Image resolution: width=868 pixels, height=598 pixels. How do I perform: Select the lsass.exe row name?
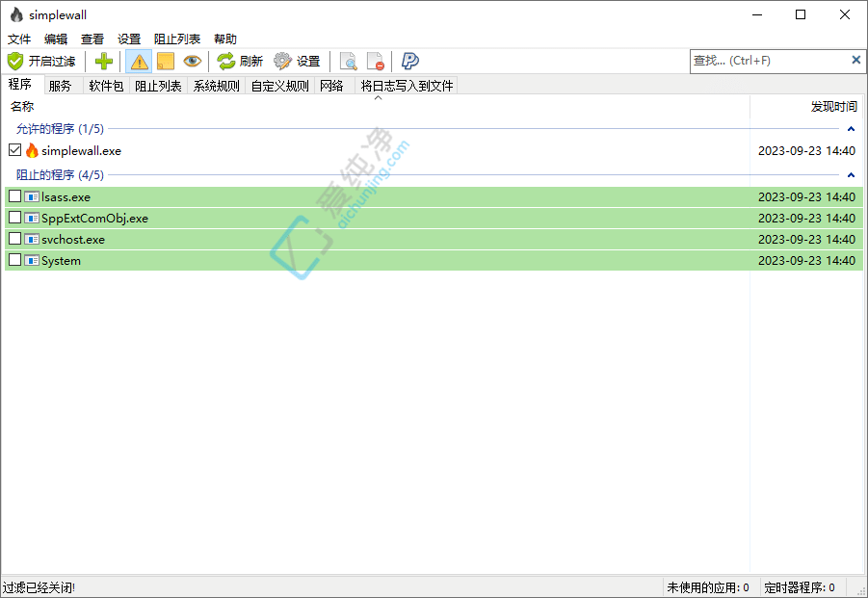tap(66, 197)
